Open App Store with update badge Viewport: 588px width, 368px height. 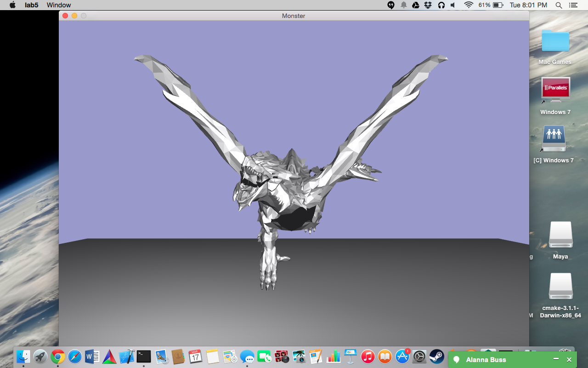pos(402,356)
